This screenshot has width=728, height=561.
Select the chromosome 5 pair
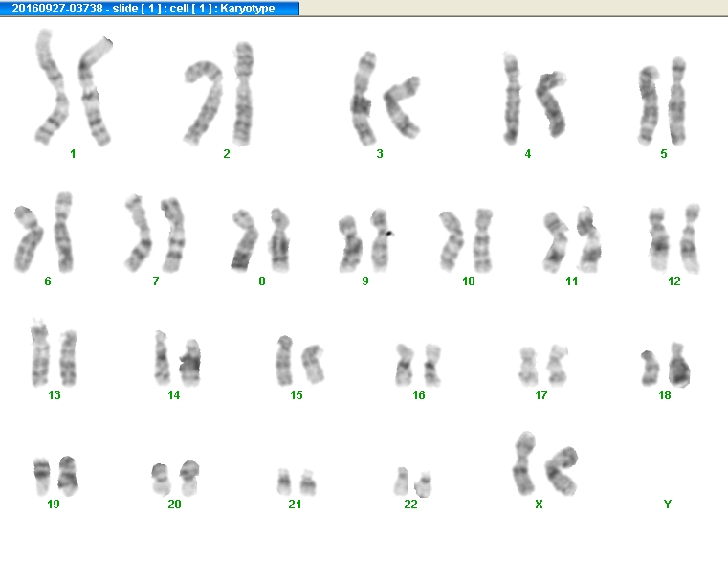pos(663,101)
